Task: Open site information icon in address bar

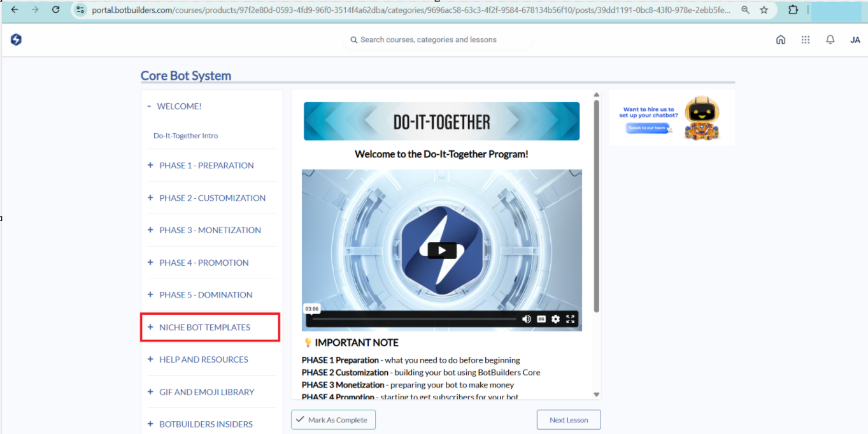Action: [80, 10]
